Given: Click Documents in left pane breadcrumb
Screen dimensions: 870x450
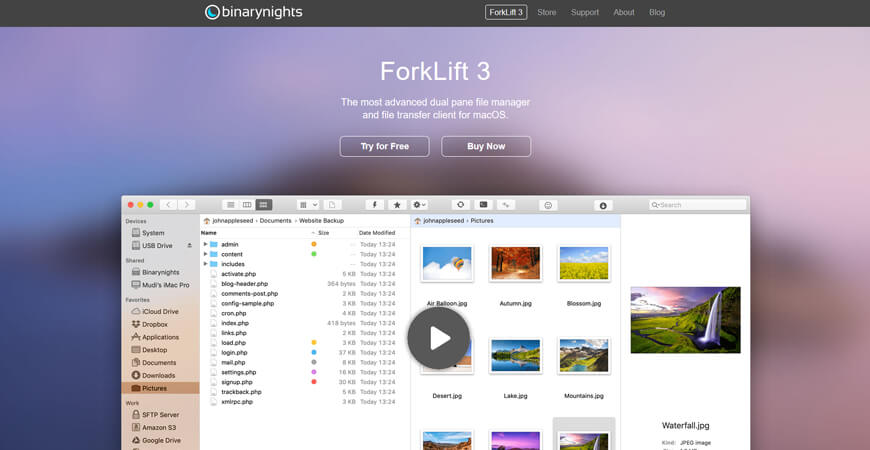Looking at the screenshot, I should click(x=275, y=221).
